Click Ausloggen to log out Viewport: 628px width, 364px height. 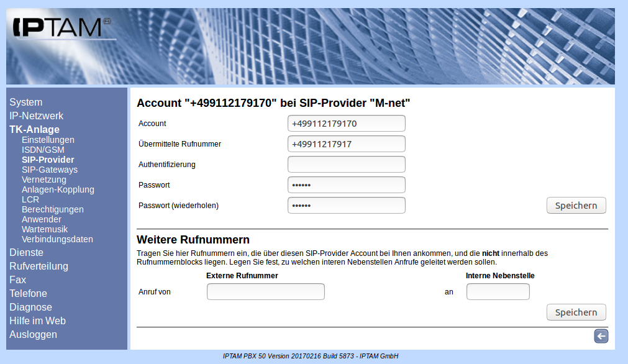click(33, 334)
